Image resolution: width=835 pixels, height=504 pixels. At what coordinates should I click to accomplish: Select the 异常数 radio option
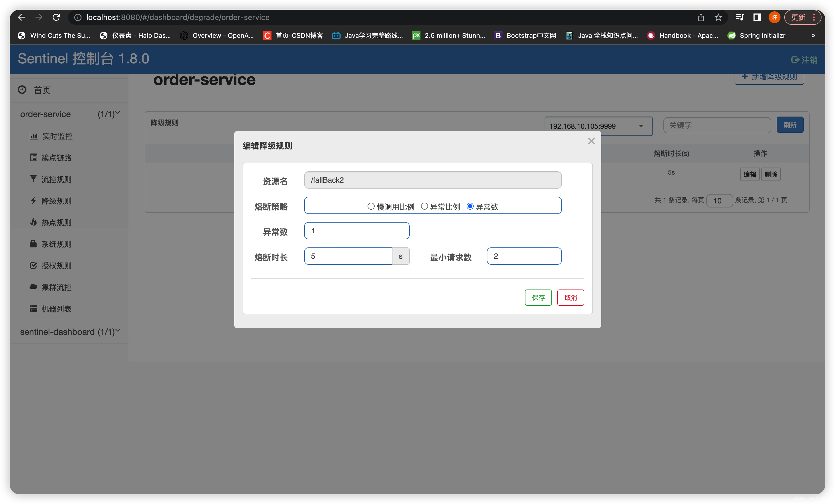pyautogui.click(x=470, y=206)
